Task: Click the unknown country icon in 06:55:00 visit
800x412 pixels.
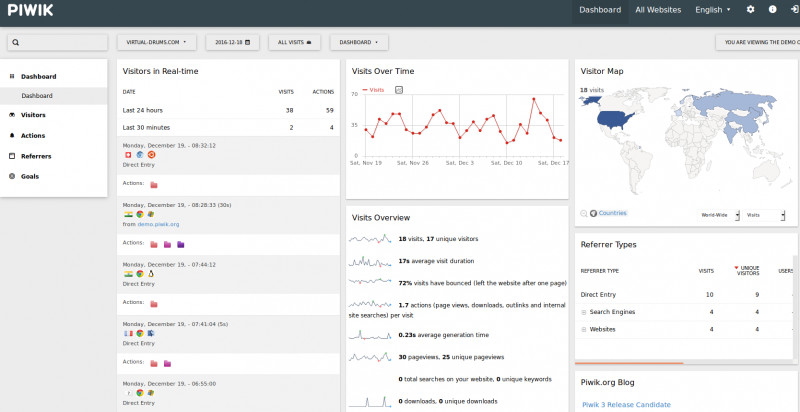Action: [x=128, y=393]
